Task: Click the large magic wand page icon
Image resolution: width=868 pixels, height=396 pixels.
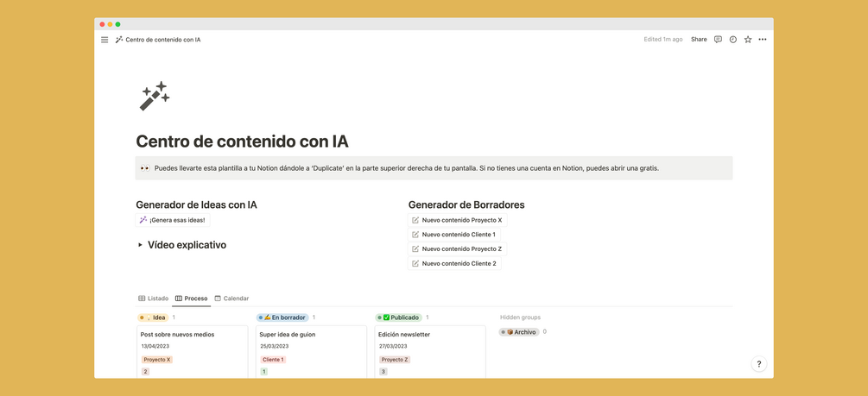Action: (155, 96)
